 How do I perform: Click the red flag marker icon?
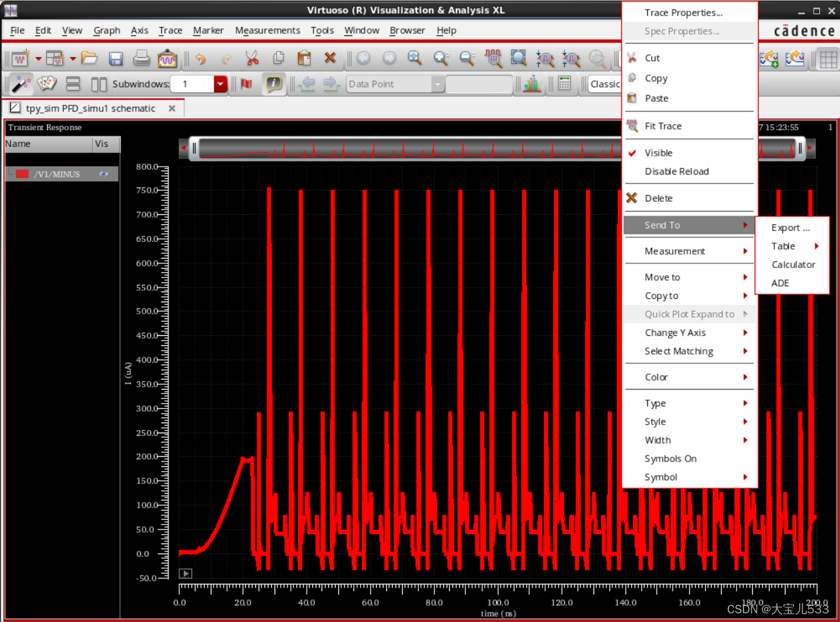tap(246, 84)
